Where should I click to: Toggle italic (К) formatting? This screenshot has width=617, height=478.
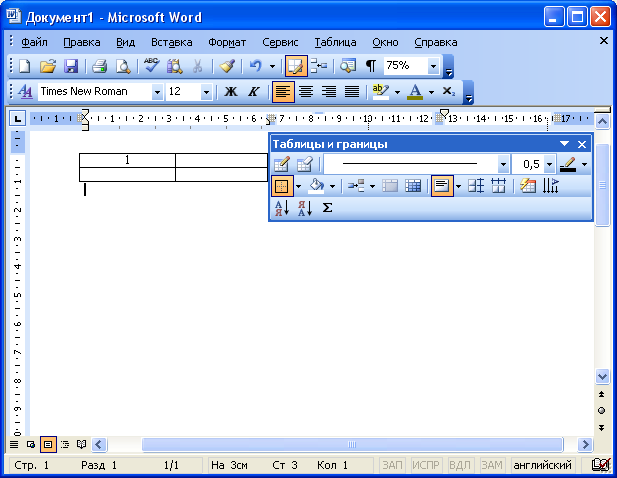pyautogui.click(x=254, y=92)
